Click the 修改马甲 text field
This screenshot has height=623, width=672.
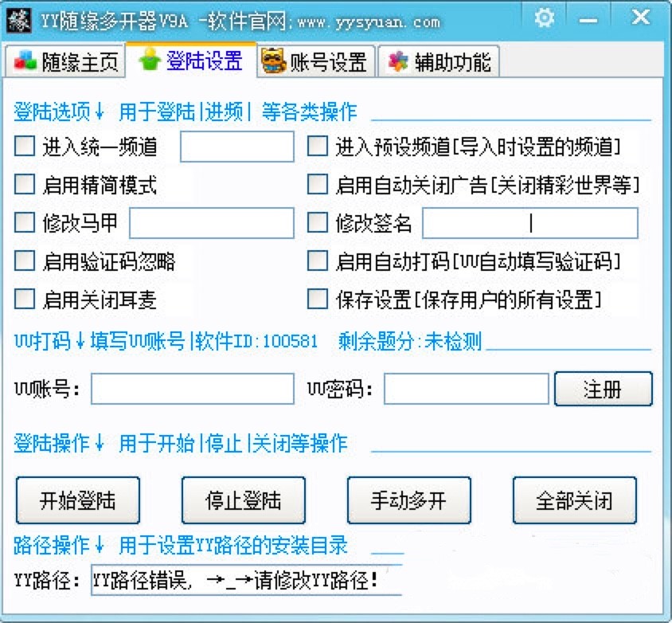[212, 223]
